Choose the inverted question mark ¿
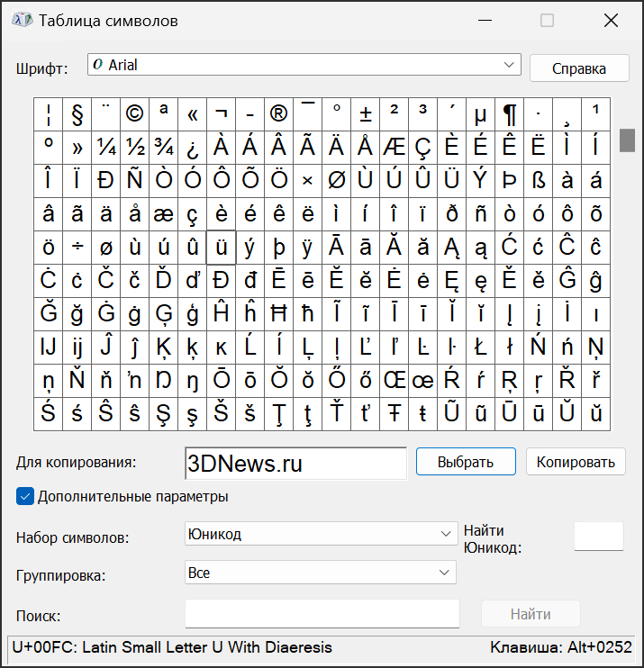 coord(192,148)
